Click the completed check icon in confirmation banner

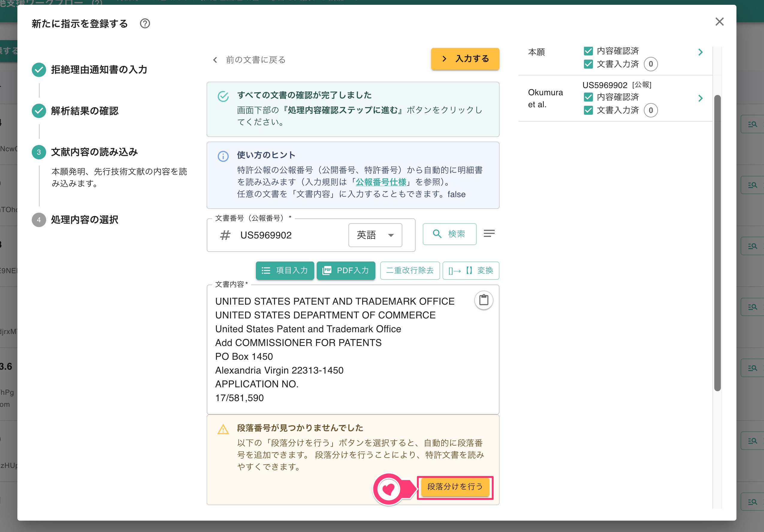point(223,96)
